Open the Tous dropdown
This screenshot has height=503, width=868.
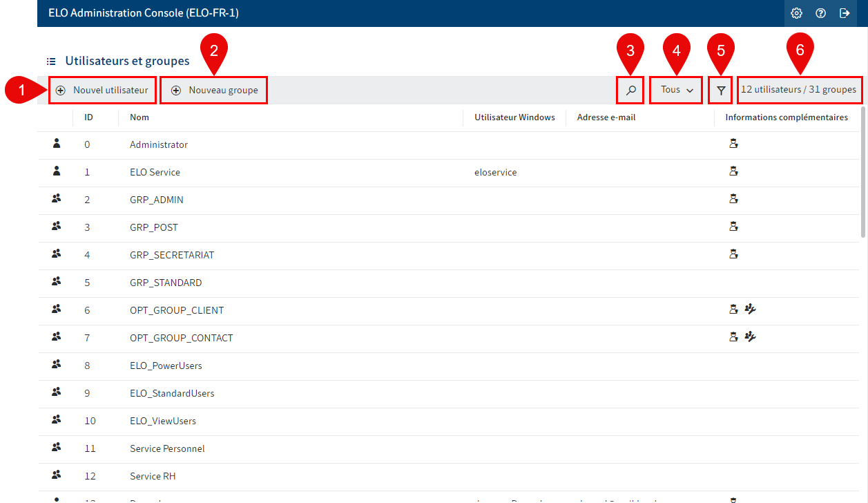click(x=675, y=90)
